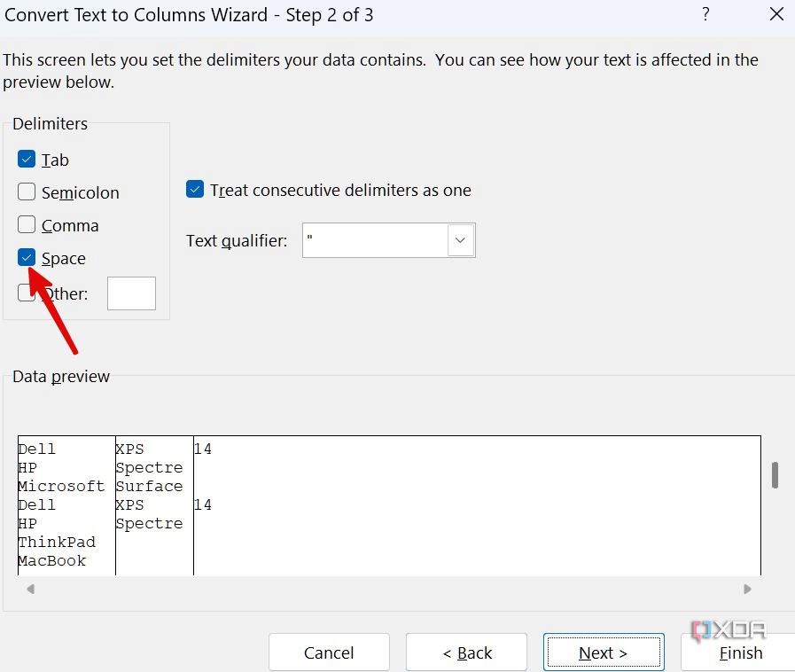The image size is (795, 672).
Task: Click the left scroll arrow under Data preview
Action: [30, 588]
